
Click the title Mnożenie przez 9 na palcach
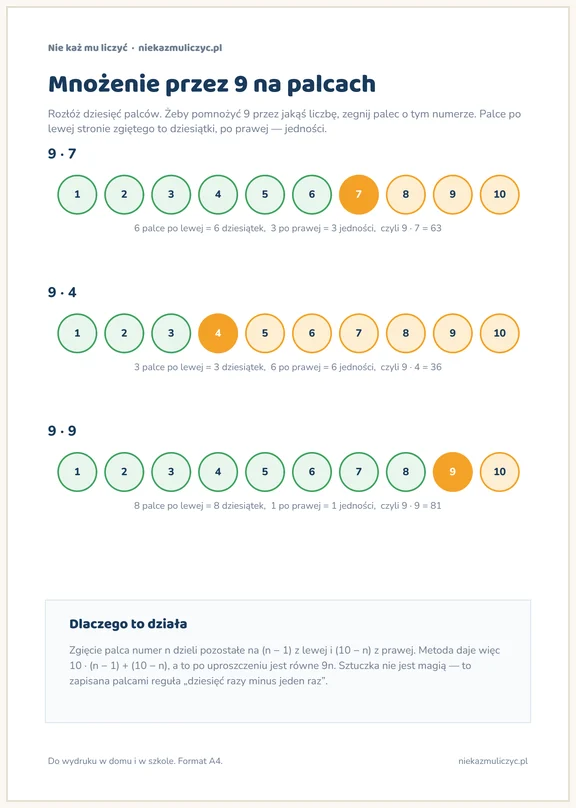coord(212,84)
